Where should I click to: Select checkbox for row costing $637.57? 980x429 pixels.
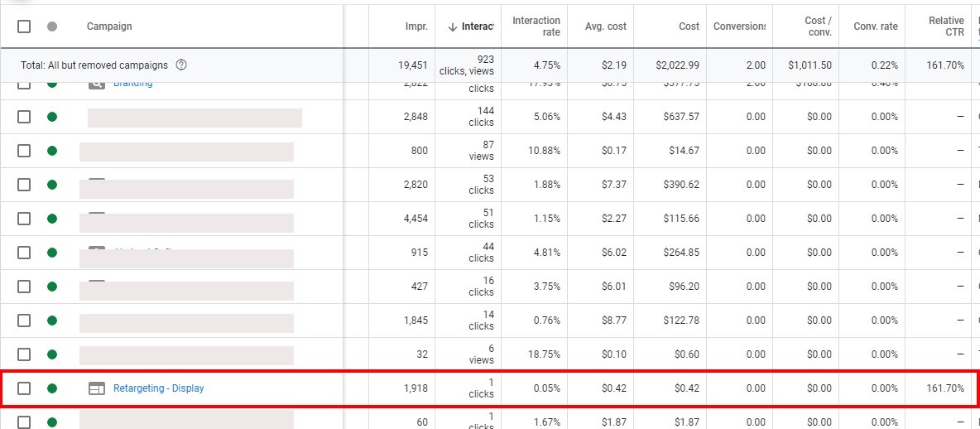coord(24,117)
